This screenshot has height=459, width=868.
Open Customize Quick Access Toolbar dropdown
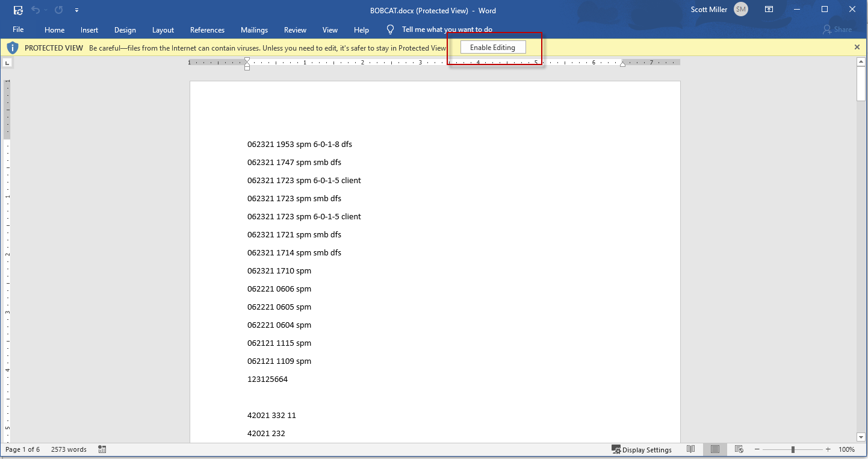76,10
